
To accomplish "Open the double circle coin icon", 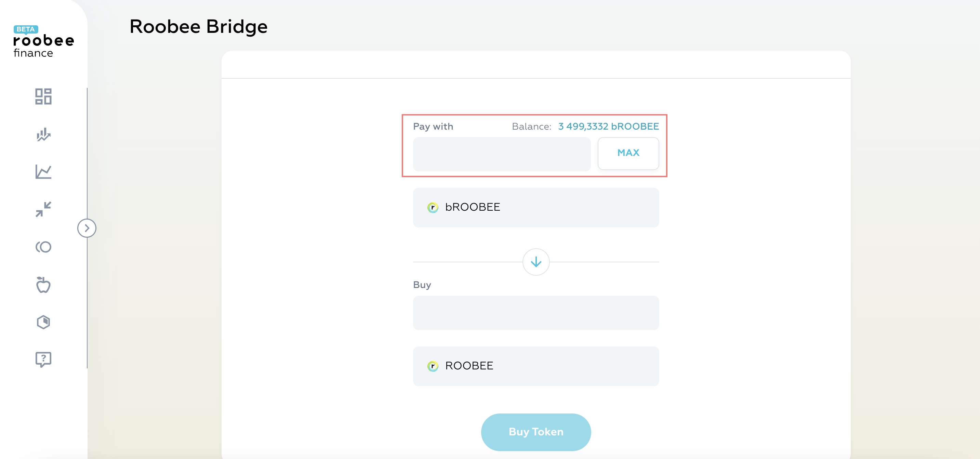I will click(43, 247).
